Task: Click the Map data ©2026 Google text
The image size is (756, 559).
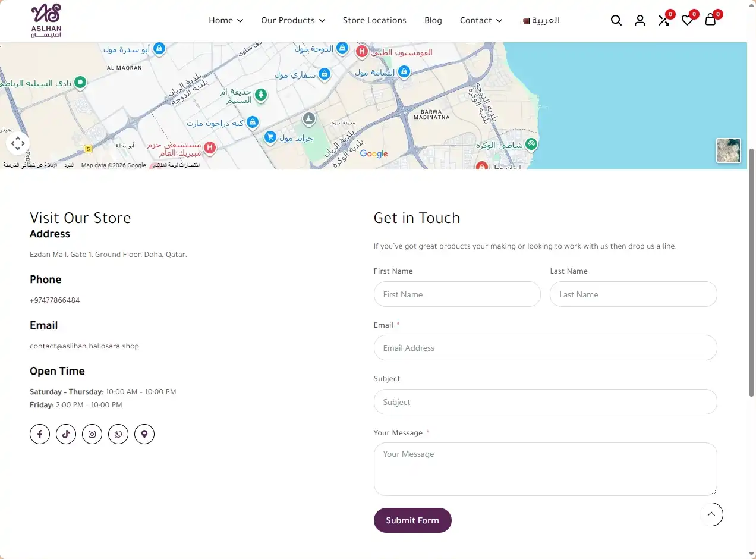Action: 114,165
